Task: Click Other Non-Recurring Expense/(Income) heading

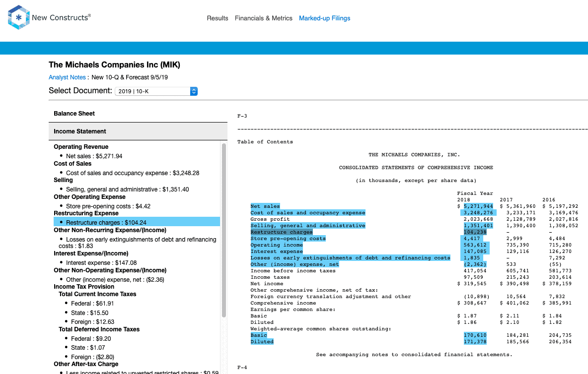Action: (110, 230)
